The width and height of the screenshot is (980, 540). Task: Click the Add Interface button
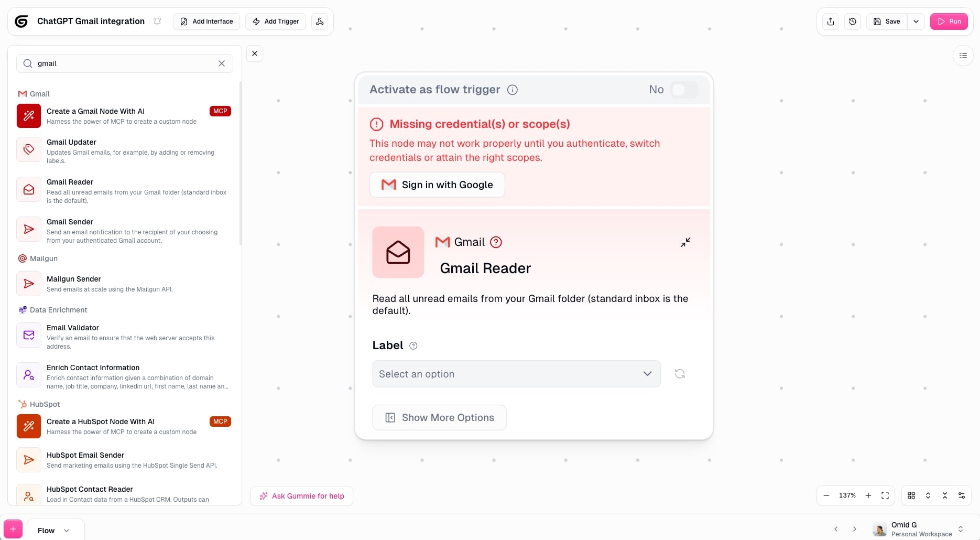point(206,21)
